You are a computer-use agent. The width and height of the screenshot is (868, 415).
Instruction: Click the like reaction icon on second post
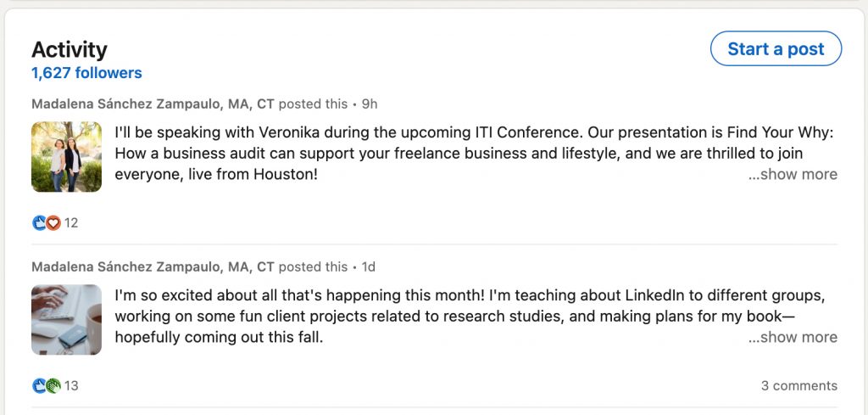pos(39,385)
